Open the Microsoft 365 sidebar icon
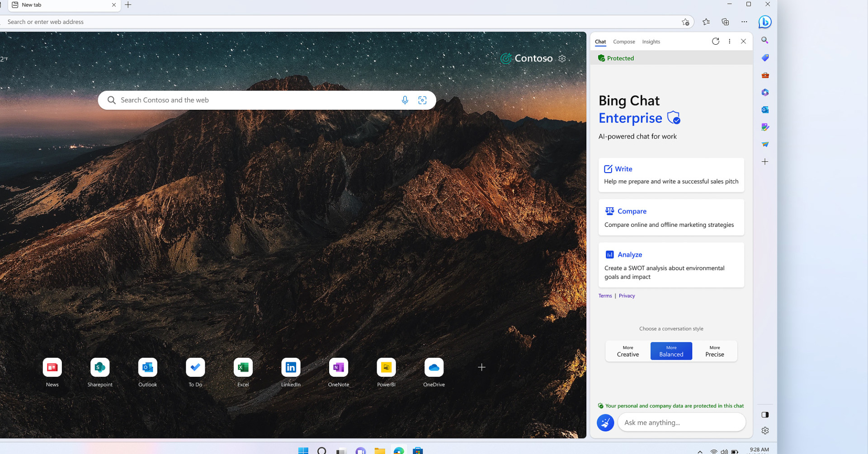868x454 pixels. click(765, 92)
